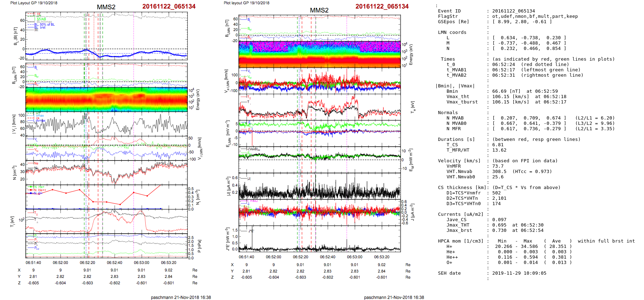Click the red 20161122_065134 title on the right plot
644x300 pixels.
coord(382,6)
